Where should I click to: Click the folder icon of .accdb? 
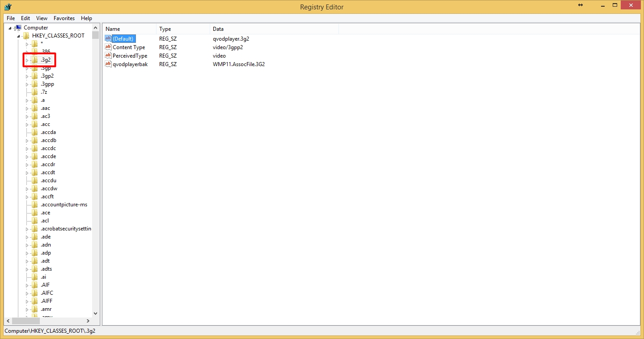coord(35,140)
